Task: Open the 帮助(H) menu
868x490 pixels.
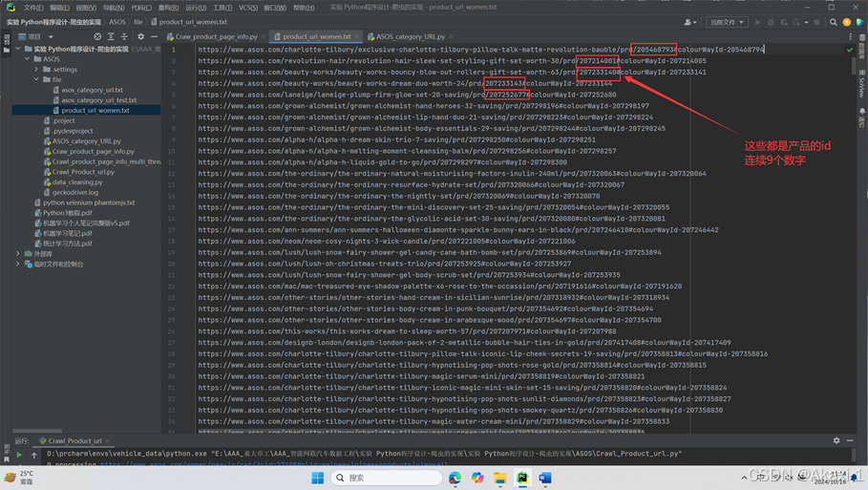Action: [304, 8]
